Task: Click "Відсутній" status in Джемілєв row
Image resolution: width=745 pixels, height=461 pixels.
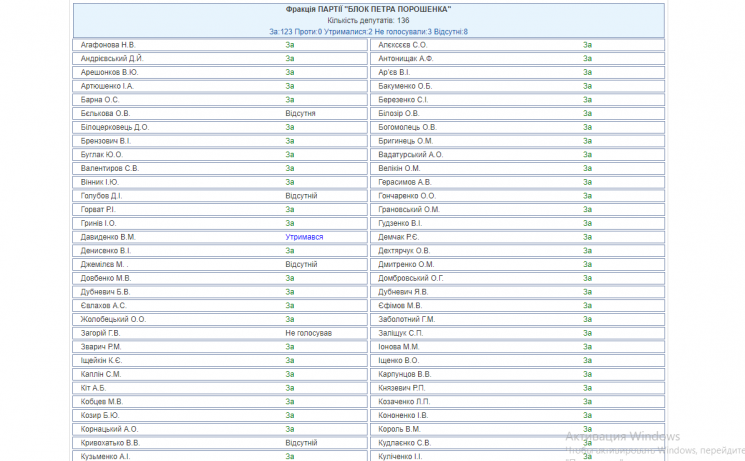Action: (x=301, y=265)
